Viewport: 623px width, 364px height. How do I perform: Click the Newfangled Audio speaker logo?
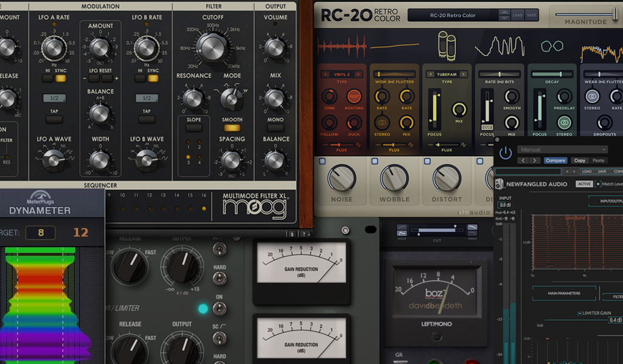[499, 184]
